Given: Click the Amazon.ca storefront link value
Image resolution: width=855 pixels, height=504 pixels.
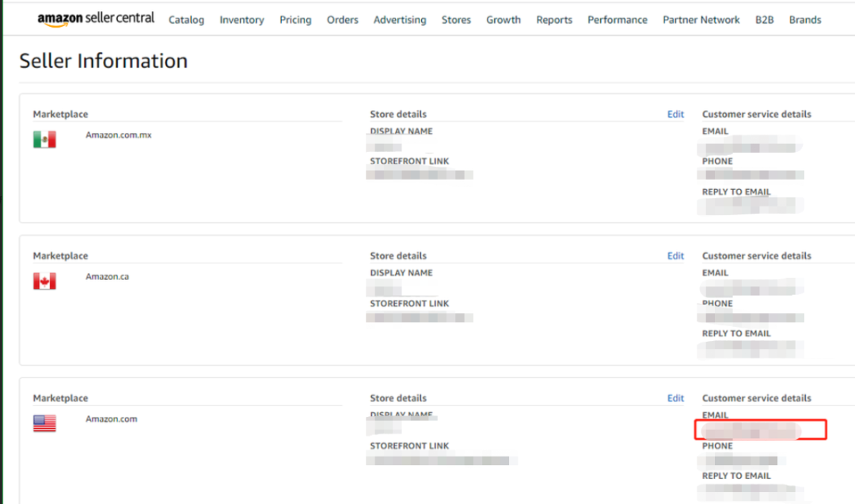Looking at the screenshot, I should coord(420,317).
